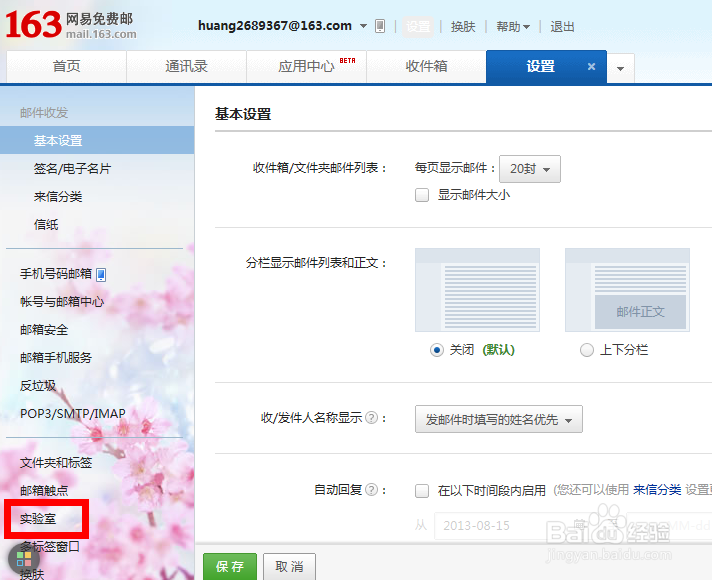Screen dimensions: 712x580
Task: Open the 帮助 dropdown menu
Action: click(513, 27)
